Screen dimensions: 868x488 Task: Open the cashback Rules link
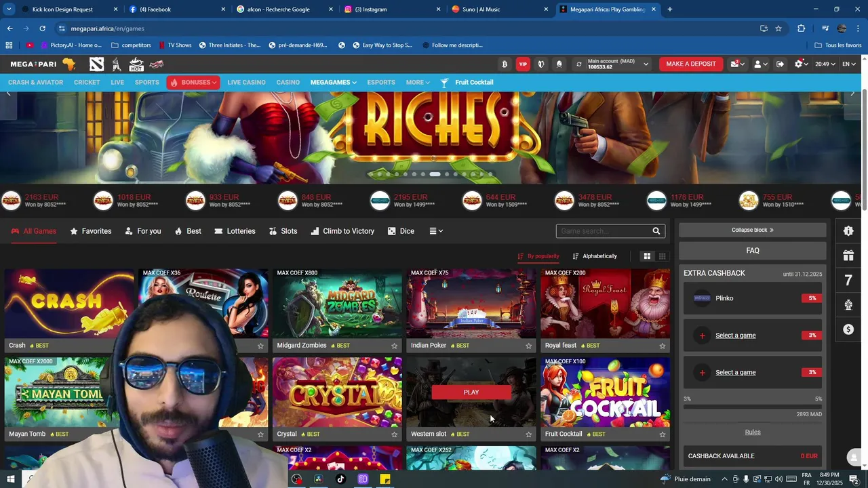coord(753,432)
